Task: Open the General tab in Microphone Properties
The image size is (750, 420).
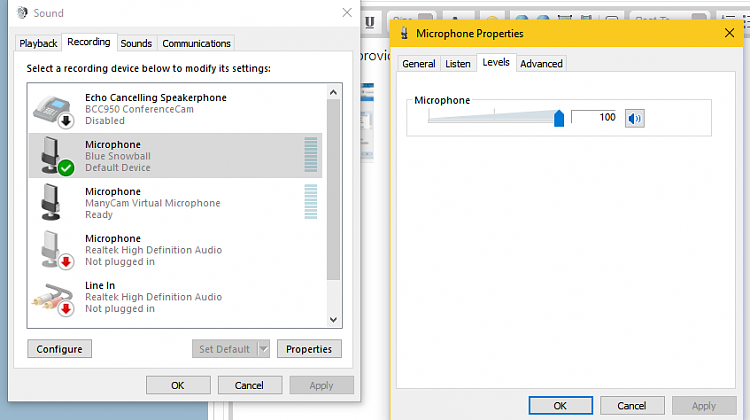Action: 419,64
